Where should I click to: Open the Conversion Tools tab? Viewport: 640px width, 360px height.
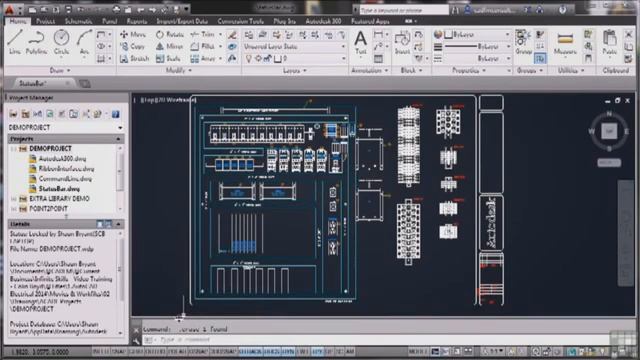240,21
